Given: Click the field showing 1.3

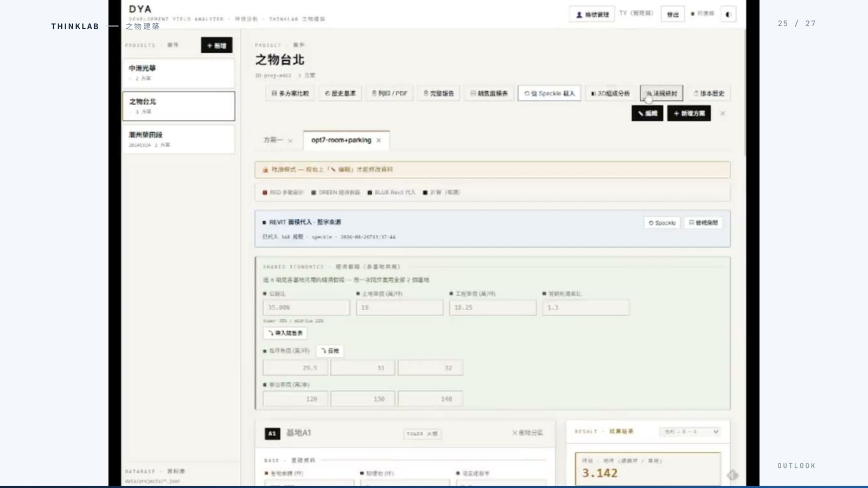Looking at the screenshot, I should click(x=586, y=307).
